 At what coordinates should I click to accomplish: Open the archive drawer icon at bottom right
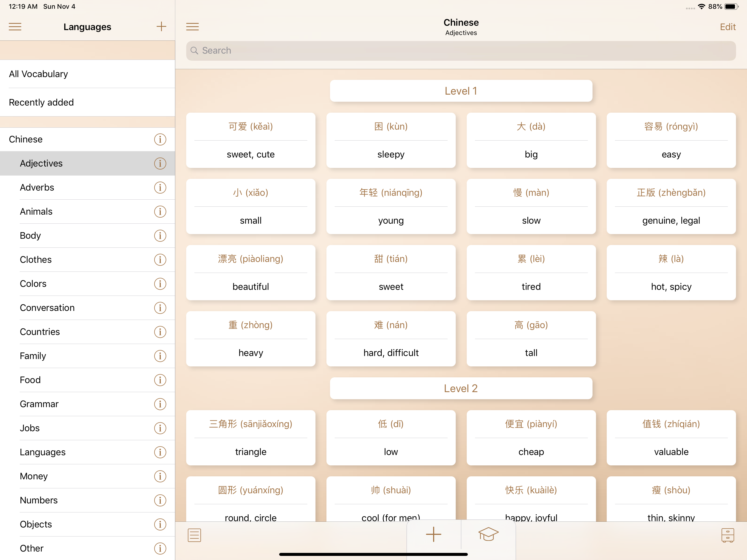click(x=727, y=535)
